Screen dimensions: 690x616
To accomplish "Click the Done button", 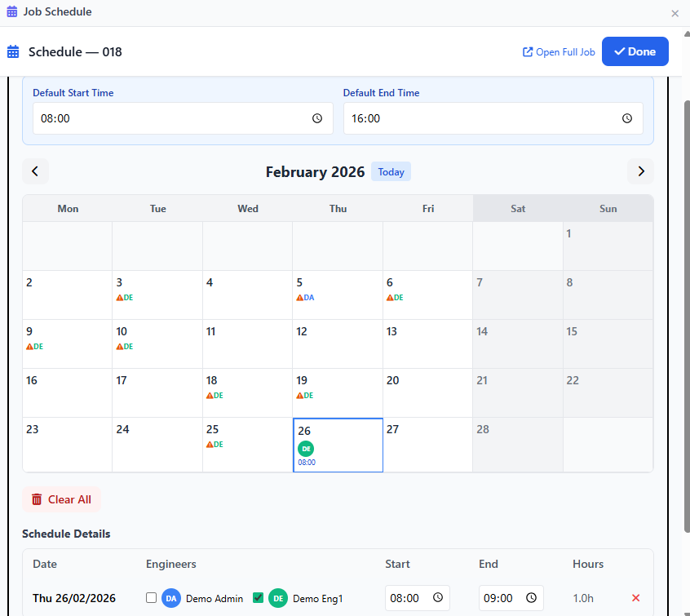I will tap(635, 51).
